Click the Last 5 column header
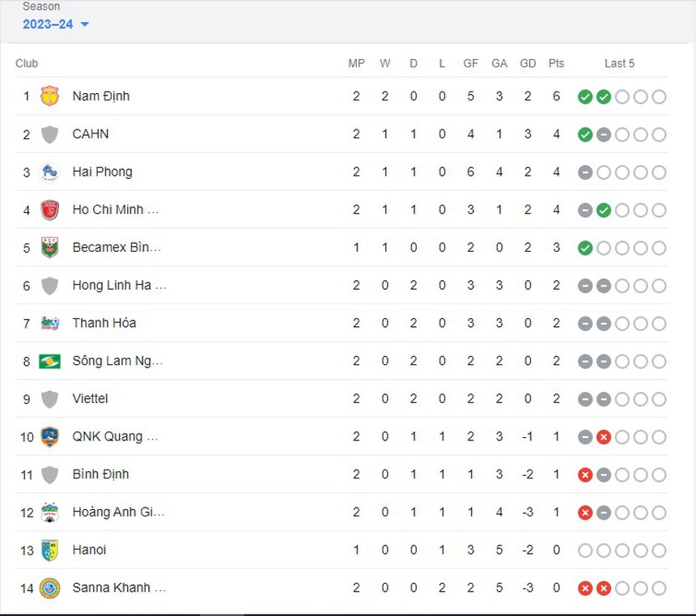The image size is (696, 616). pyautogui.click(x=619, y=63)
